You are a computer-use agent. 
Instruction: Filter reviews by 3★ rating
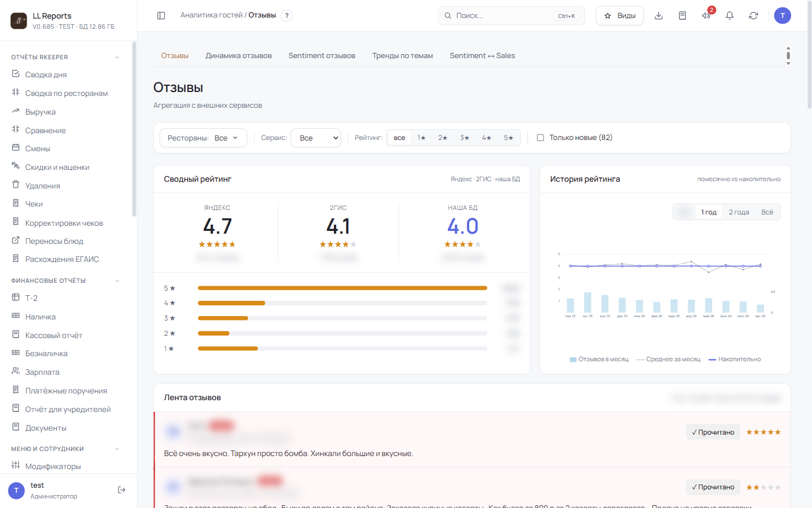(x=465, y=138)
